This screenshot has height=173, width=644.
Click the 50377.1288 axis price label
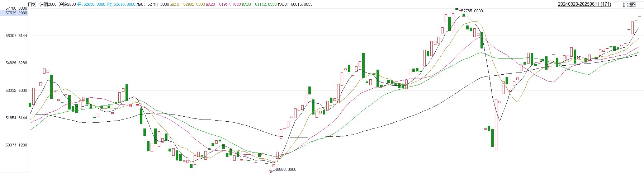point(16,145)
